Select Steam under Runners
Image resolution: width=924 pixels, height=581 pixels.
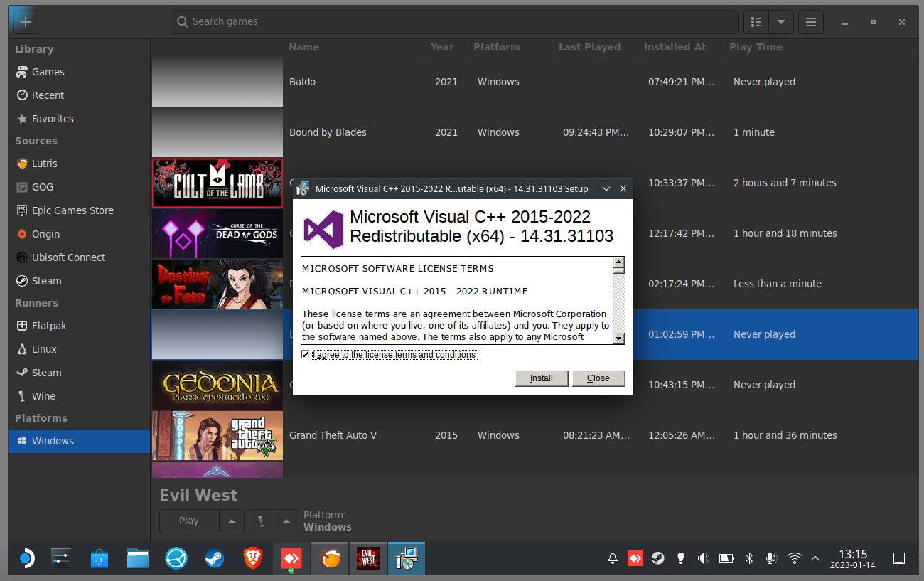point(79,373)
